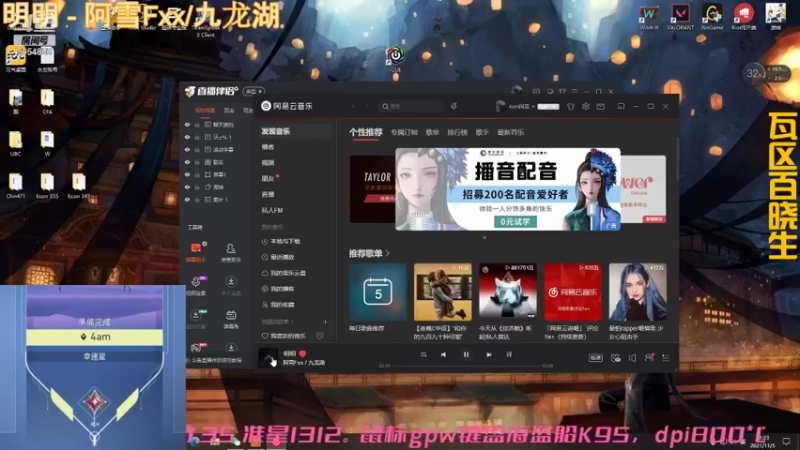Show the TAYLOR banner slide

(372, 189)
